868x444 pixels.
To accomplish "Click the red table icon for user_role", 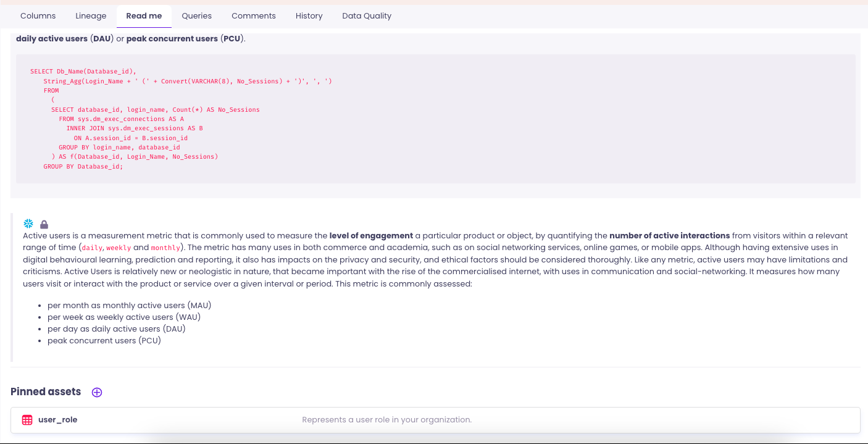I will click(x=27, y=420).
